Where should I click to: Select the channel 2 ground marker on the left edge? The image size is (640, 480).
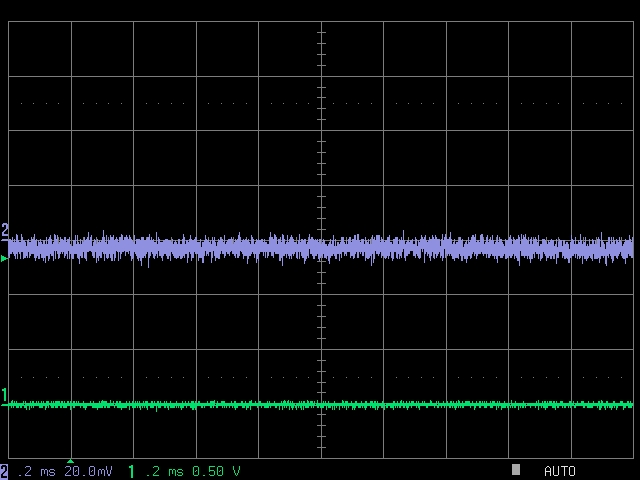tap(4, 232)
